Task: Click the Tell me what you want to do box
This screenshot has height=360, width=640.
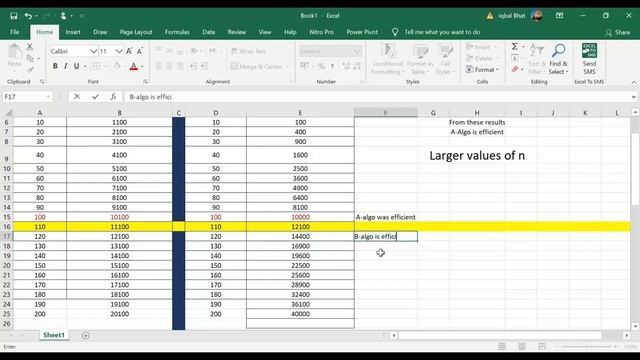Action: point(442,32)
